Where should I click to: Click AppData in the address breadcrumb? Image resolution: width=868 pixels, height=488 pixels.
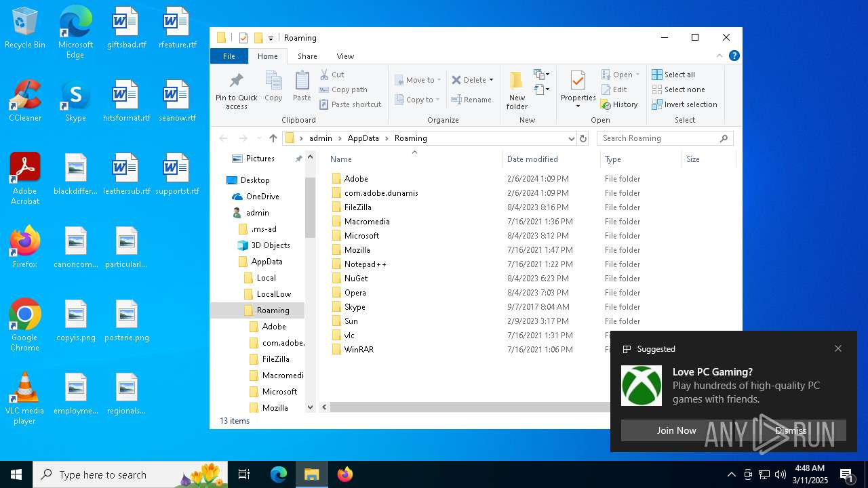click(363, 138)
